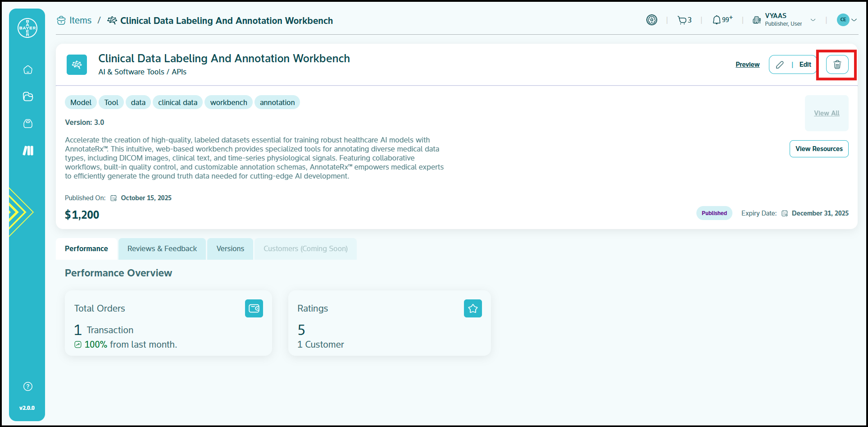Switch to the Versions tab

click(230, 249)
